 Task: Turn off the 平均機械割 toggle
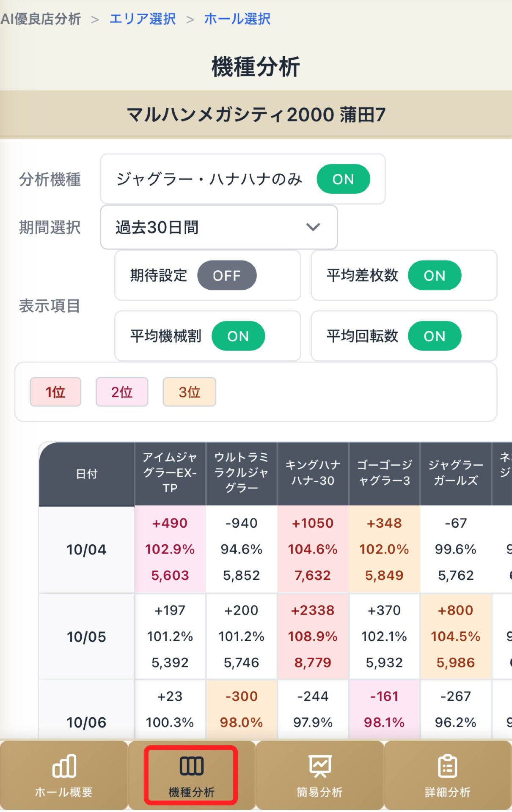pyautogui.click(x=238, y=336)
